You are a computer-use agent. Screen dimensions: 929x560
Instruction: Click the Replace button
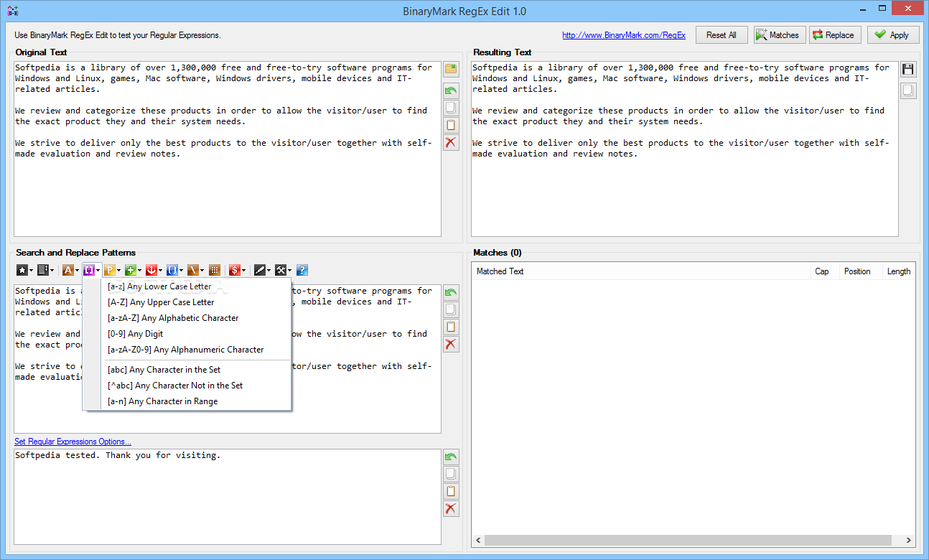[835, 34]
